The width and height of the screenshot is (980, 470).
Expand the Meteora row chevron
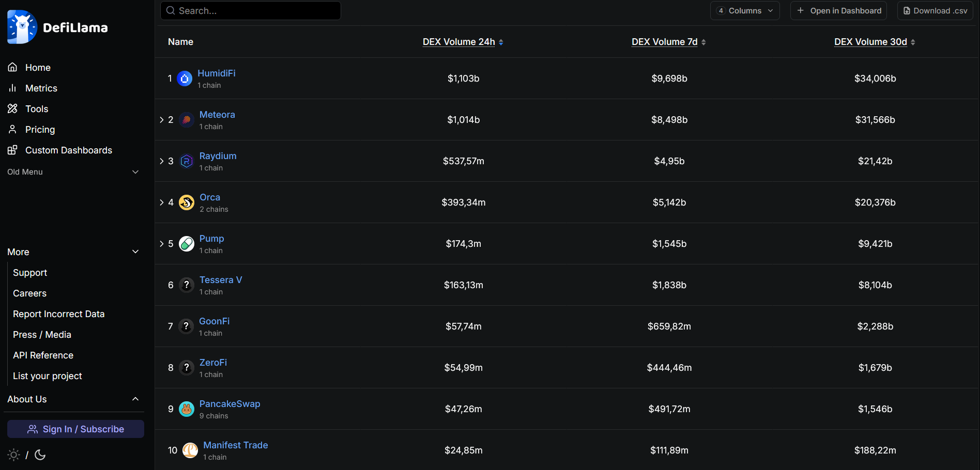point(162,120)
